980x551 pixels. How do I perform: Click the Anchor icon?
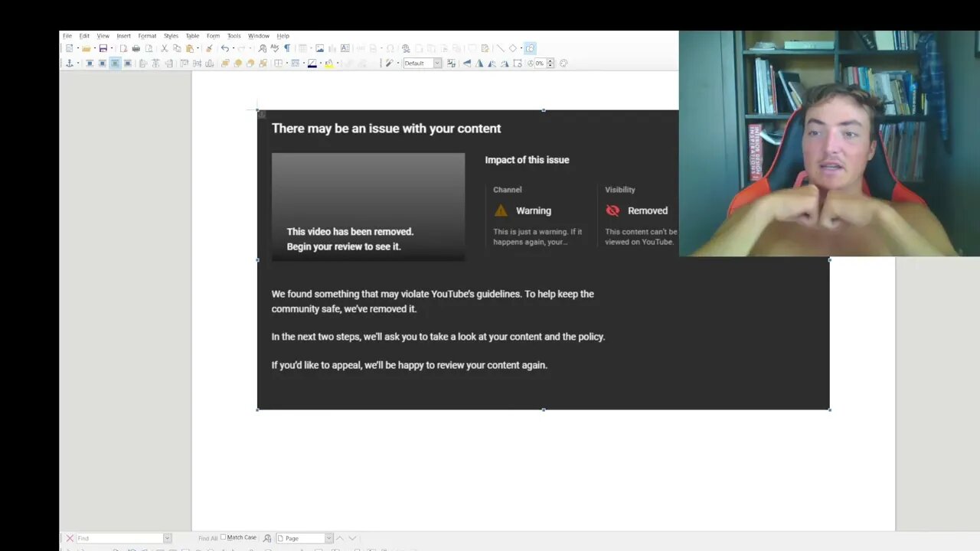[69, 64]
